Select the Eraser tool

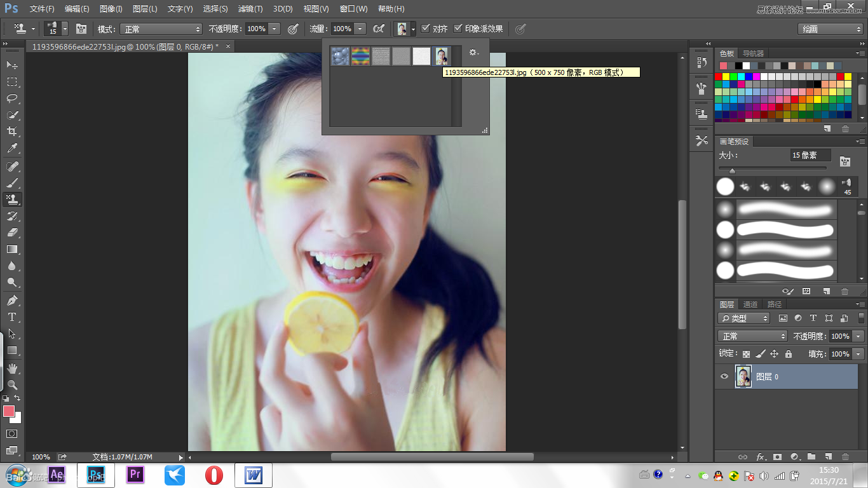tap(12, 233)
